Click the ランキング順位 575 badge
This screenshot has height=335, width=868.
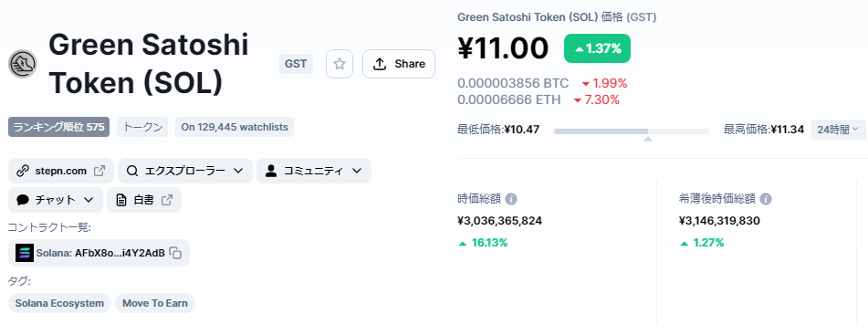coord(58,127)
